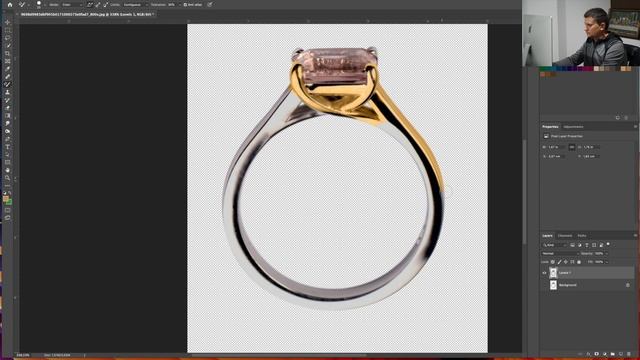Click the open document's .jpg tab
Screen dimensions: 640x360
[x=86, y=14]
